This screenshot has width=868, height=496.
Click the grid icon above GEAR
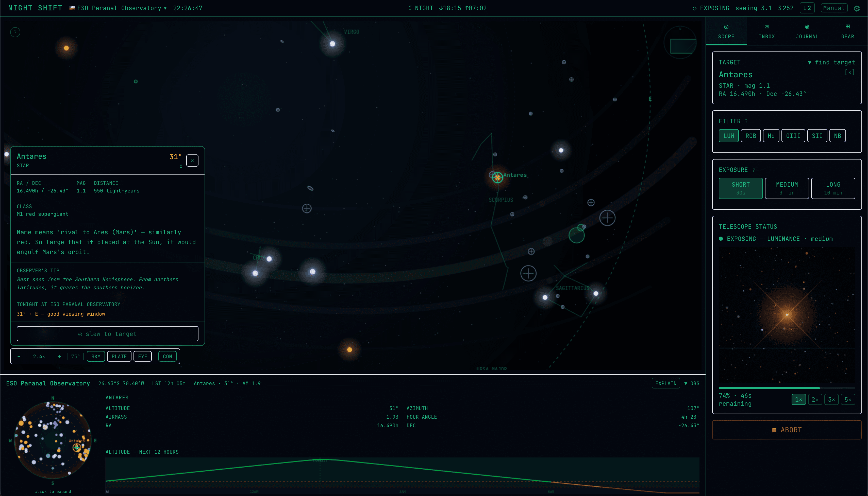tap(847, 27)
